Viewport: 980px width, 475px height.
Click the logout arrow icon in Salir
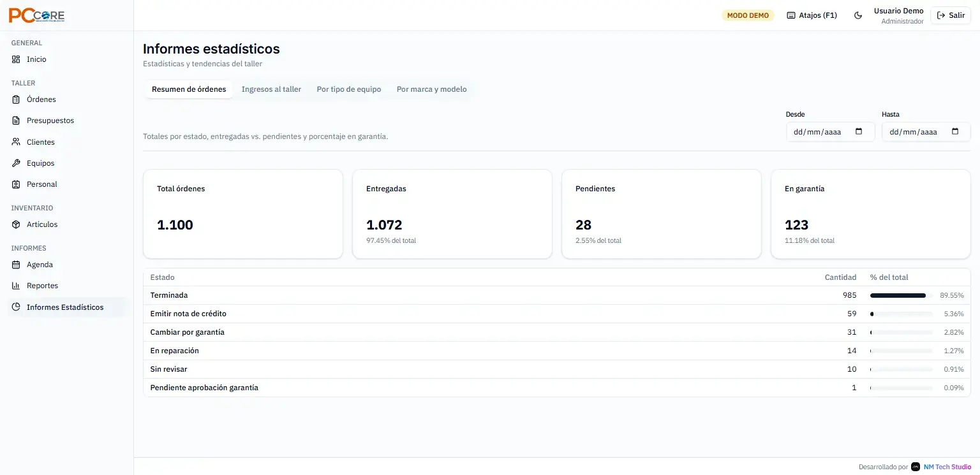(x=941, y=15)
